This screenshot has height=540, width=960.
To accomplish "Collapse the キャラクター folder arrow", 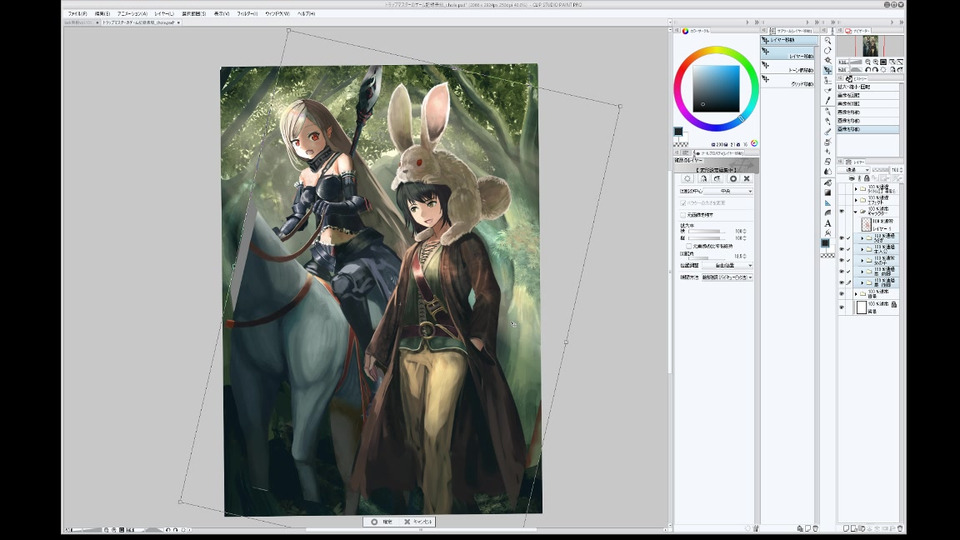I will (856, 211).
